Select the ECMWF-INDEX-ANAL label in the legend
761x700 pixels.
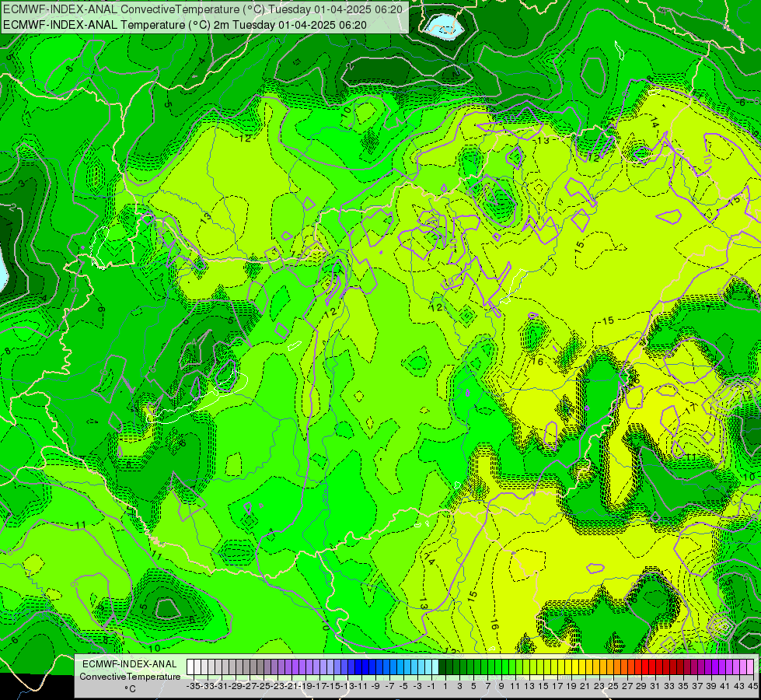click(x=130, y=664)
